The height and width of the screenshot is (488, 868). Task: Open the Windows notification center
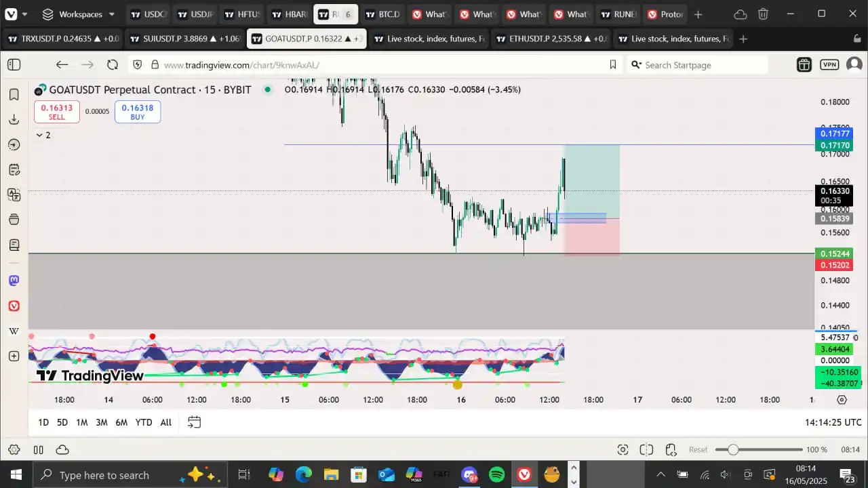pos(847,476)
